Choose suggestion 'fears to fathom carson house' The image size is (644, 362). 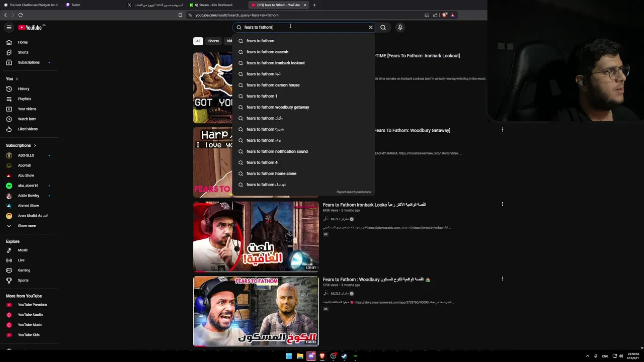(303, 85)
